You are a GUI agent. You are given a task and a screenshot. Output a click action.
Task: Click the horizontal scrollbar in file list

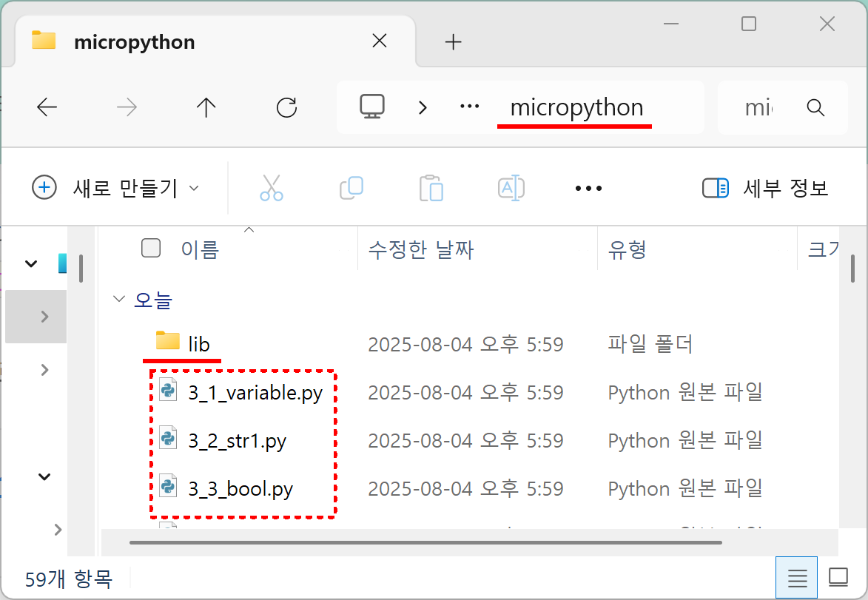[425, 542]
